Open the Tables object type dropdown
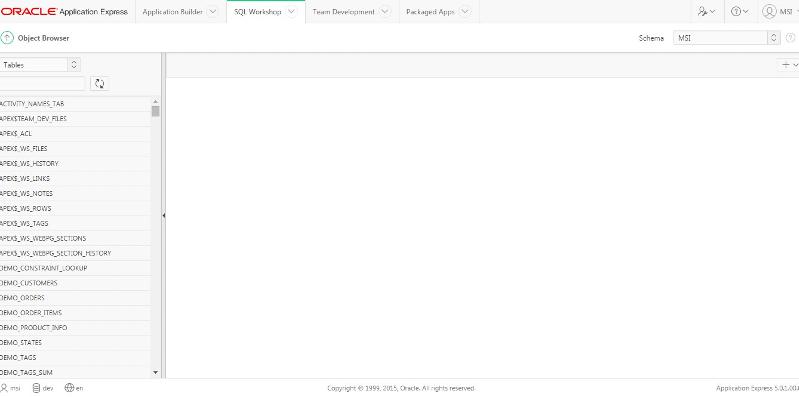 click(x=40, y=65)
